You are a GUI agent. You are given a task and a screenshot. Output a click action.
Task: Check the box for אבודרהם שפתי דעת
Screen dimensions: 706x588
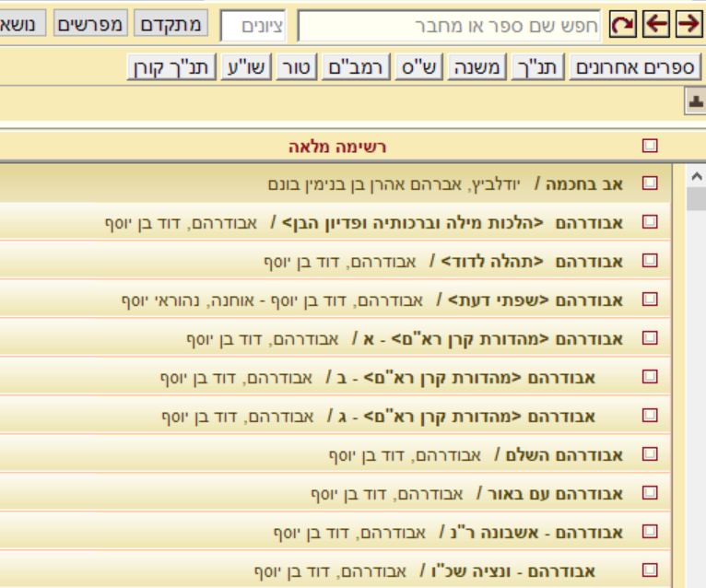[x=650, y=299]
